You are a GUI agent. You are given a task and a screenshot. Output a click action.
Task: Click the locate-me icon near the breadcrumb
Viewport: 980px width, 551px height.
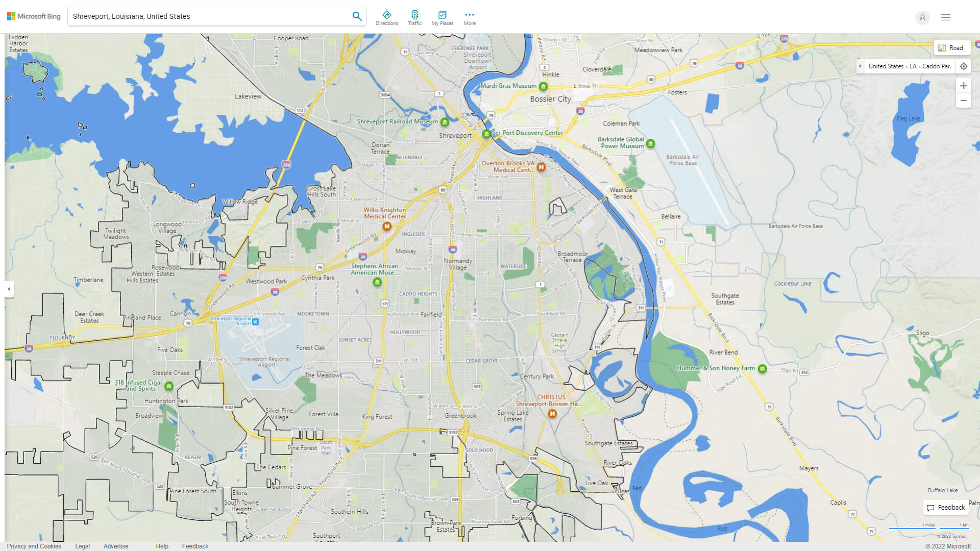(x=964, y=66)
